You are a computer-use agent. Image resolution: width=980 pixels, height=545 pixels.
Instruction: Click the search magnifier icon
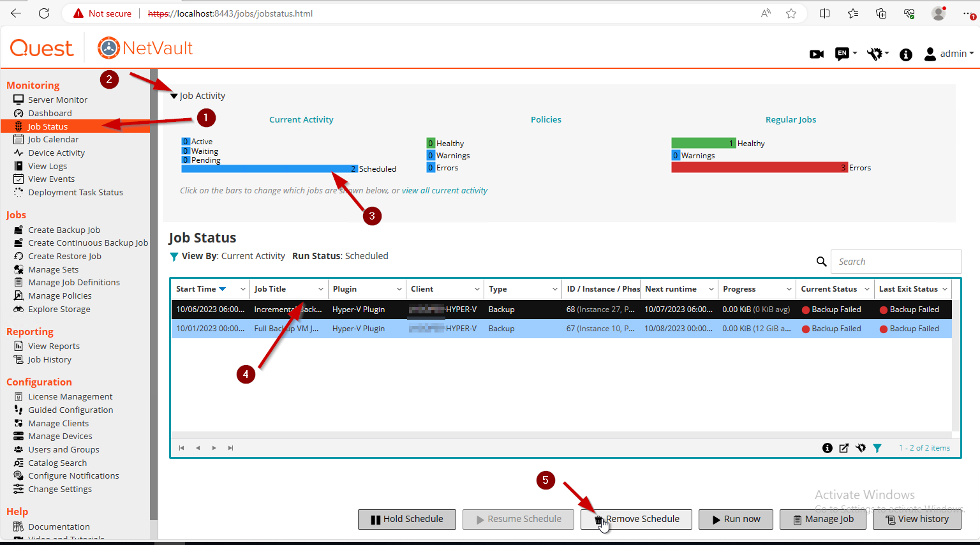[x=821, y=262]
